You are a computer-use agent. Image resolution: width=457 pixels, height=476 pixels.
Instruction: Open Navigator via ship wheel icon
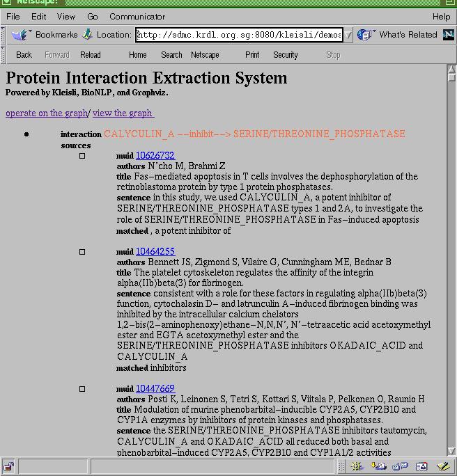tap(357, 466)
